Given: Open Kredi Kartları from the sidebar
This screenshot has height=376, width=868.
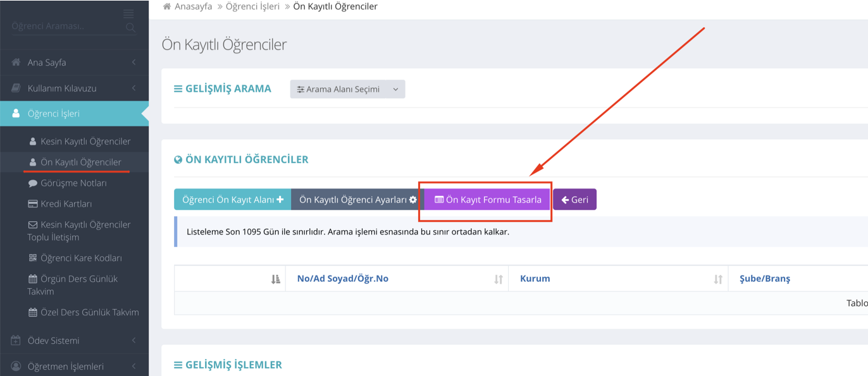Looking at the screenshot, I should [x=66, y=203].
